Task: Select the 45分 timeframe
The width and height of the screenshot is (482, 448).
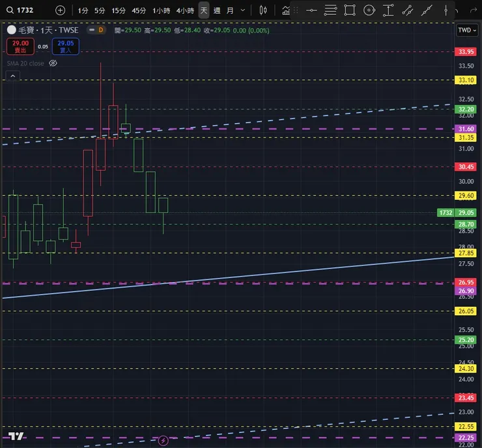Action: 139,11
